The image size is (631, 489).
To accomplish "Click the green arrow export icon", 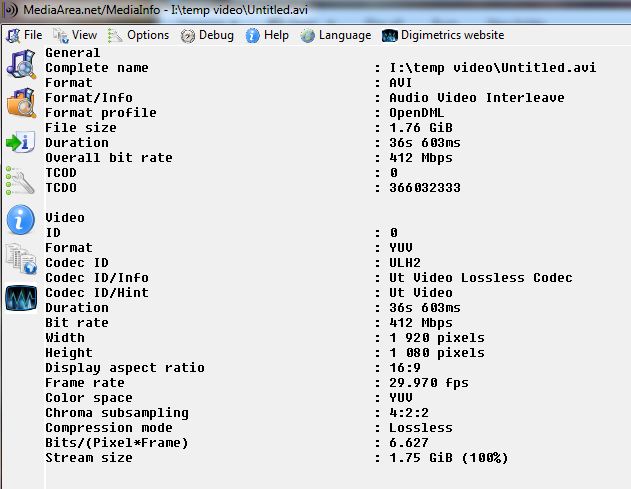I will pos(21,142).
